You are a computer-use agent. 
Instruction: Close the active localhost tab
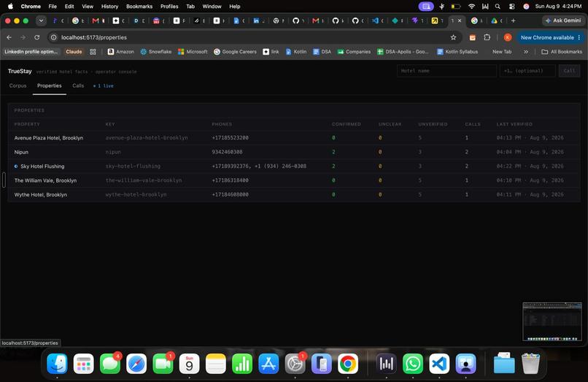click(x=460, y=20)
